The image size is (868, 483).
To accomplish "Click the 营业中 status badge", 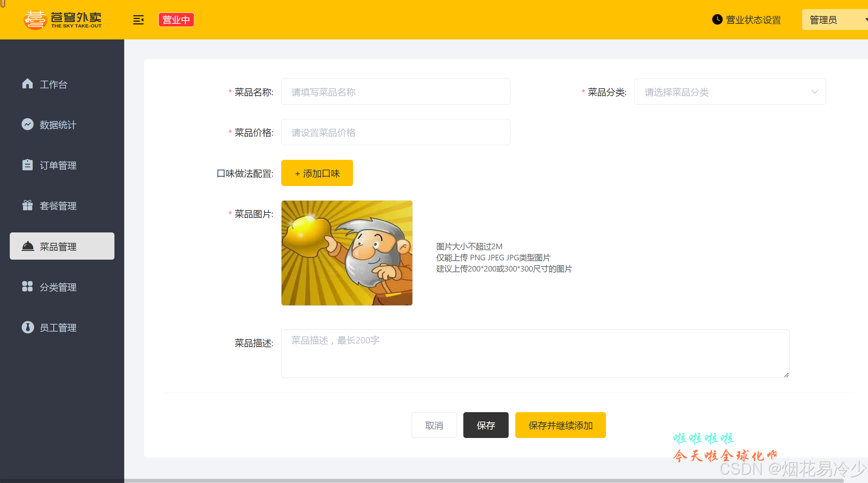I will point(176,20).
